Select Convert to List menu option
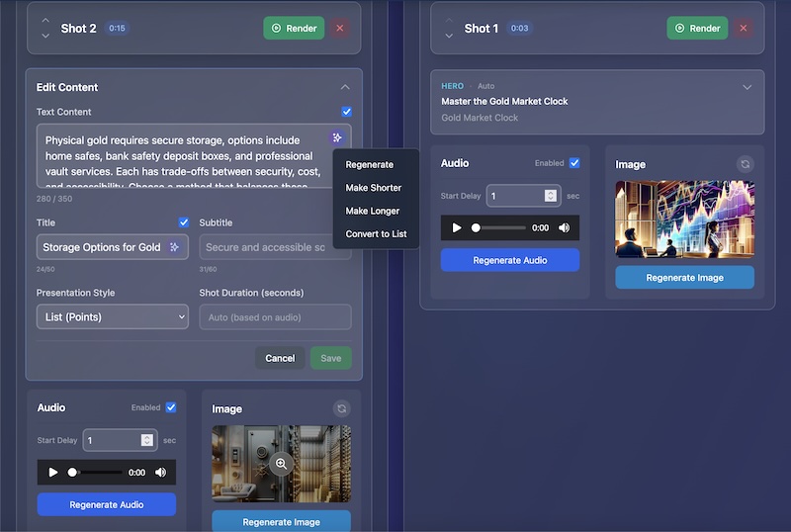 coord(376,234)
